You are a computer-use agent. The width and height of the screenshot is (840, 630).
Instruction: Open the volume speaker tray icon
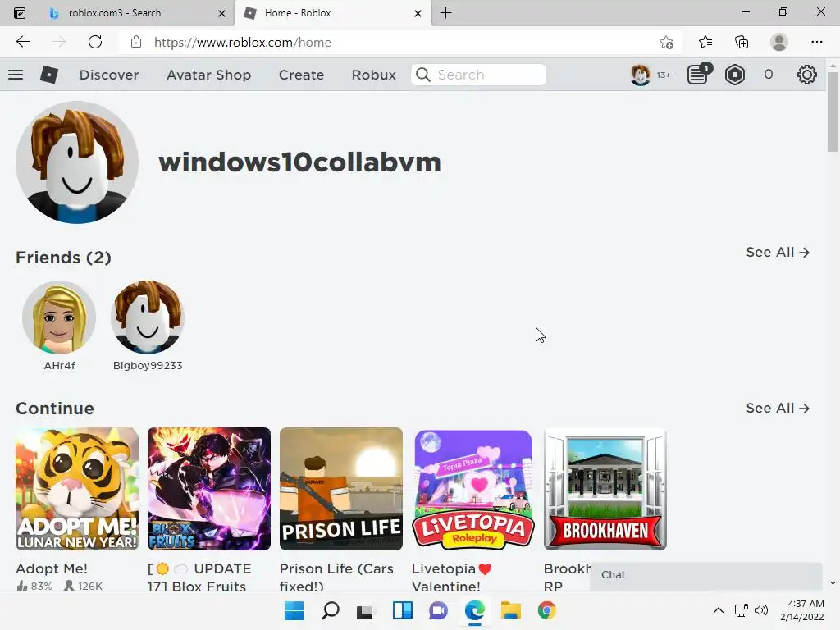pos(761,610)
